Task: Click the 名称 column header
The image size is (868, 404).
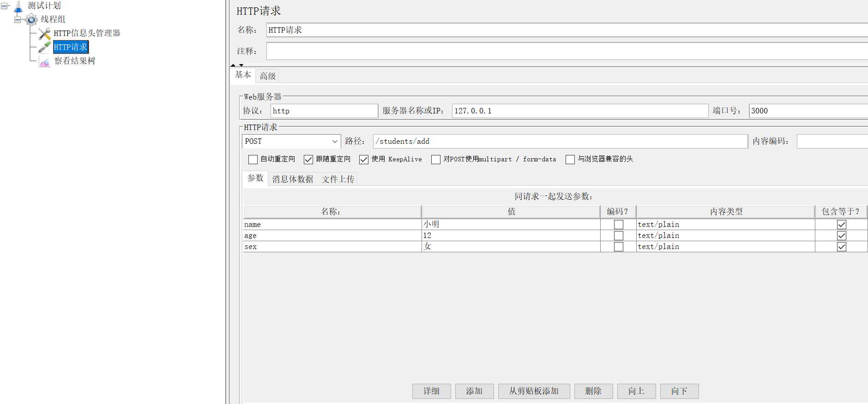Action: (x=332, y=212)
